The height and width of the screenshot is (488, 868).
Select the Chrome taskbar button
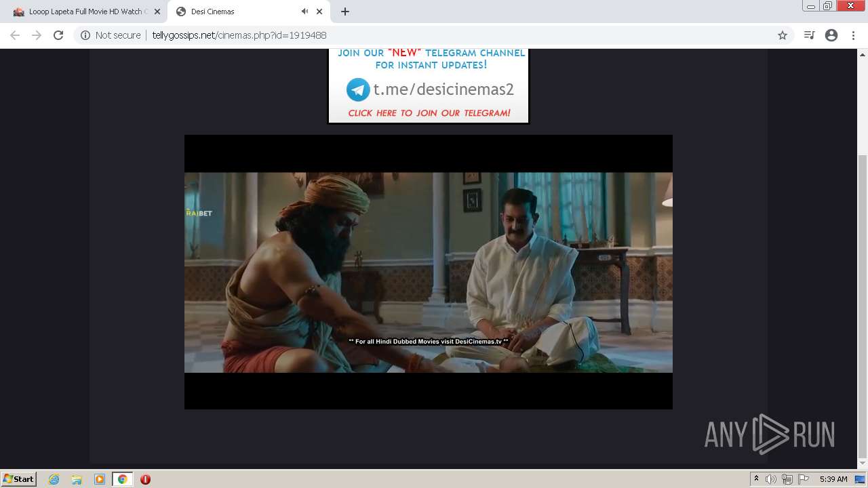123,479
